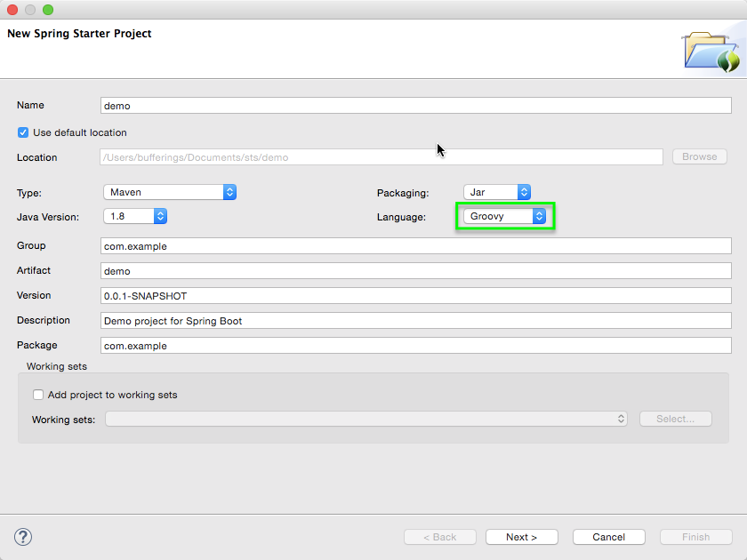
Task: Click the Language stepper arrows
Action: (x=539, y=215)
